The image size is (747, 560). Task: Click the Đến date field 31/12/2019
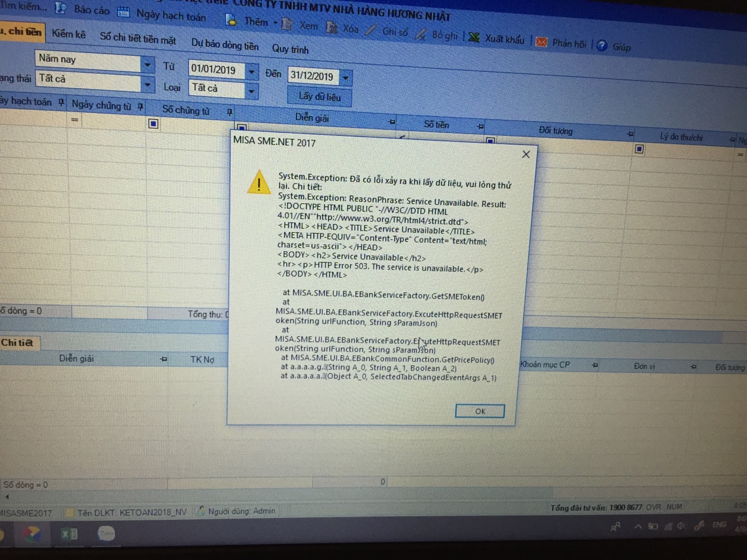pos(313,76)
